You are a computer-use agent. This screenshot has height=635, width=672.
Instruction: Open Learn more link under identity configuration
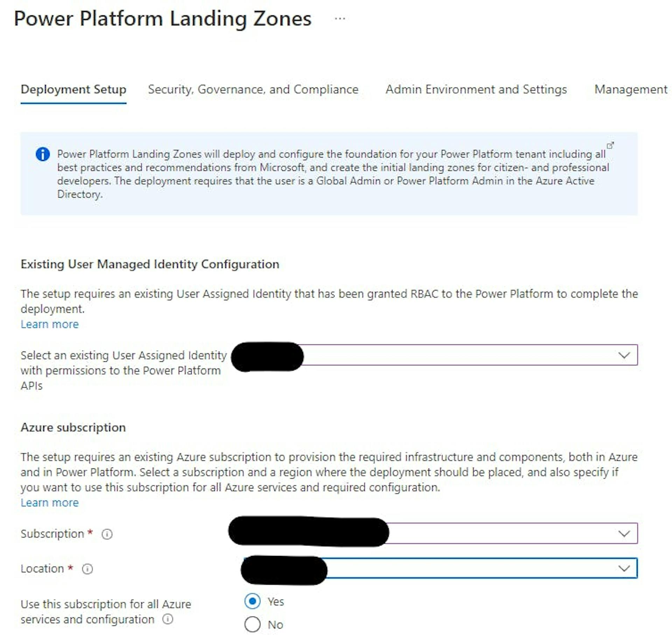coord(50,324)
